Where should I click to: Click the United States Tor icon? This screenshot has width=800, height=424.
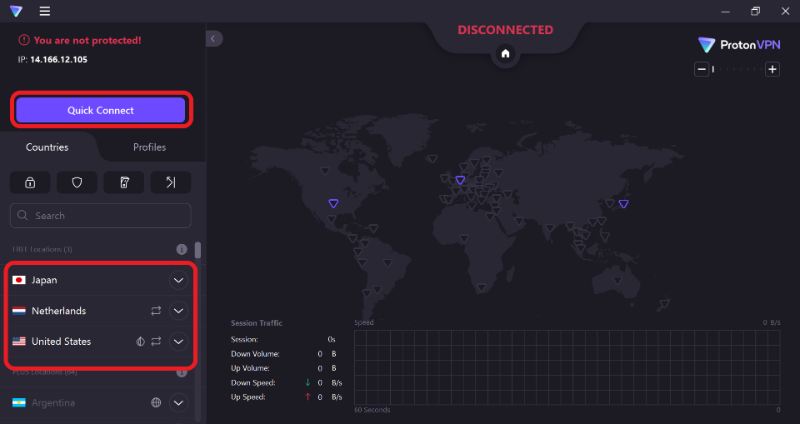coord(140,341)
